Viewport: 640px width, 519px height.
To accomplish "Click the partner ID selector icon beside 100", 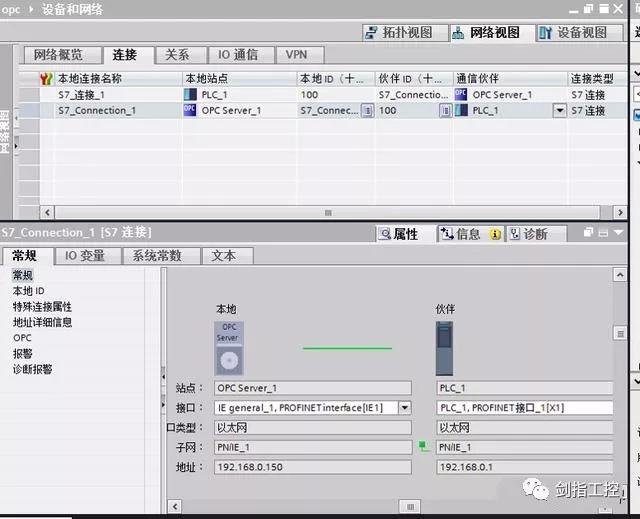I will [445, 110].
